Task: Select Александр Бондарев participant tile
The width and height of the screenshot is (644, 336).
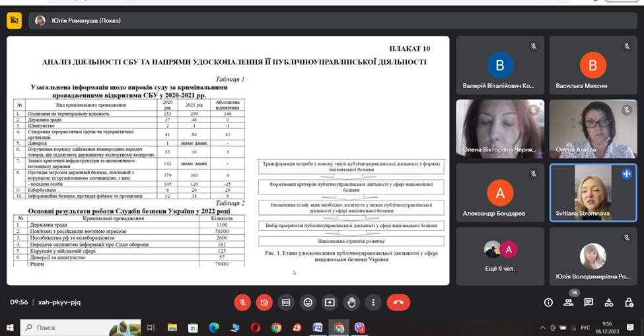Action: [x=500, y=193]
